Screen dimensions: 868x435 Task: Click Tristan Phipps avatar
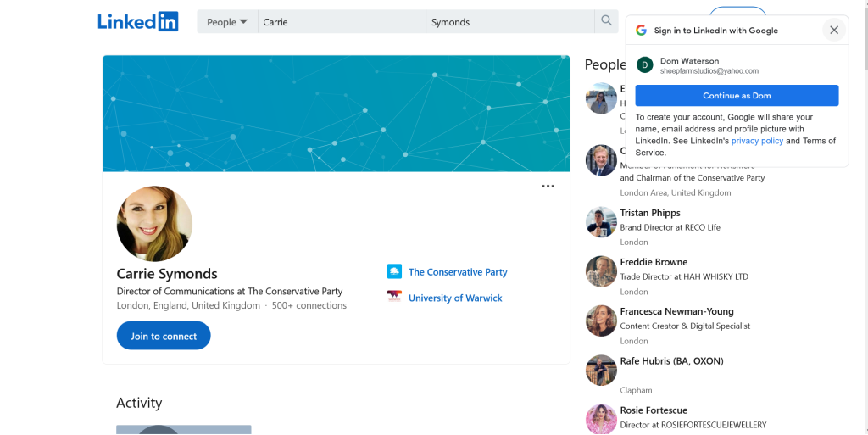tap(601, 222)
